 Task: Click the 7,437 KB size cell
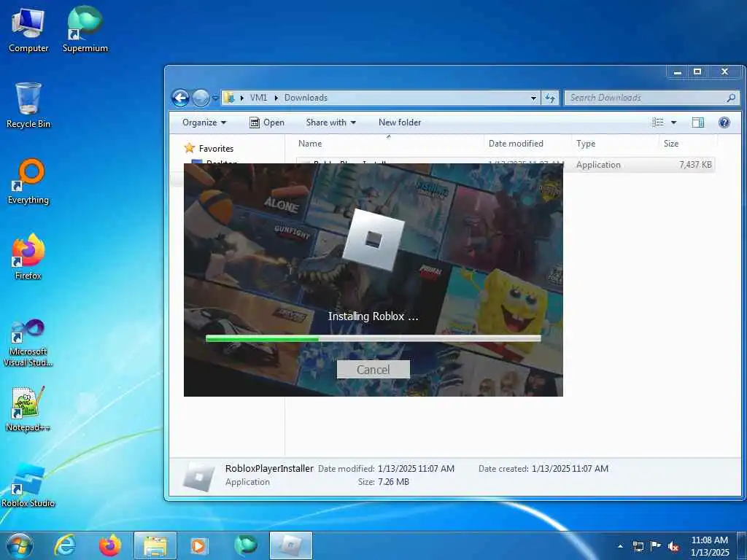click(x=695, y=165)
